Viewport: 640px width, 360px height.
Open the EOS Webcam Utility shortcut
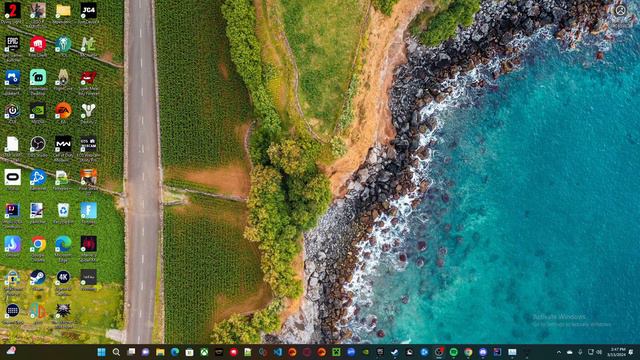coord(89,144)
